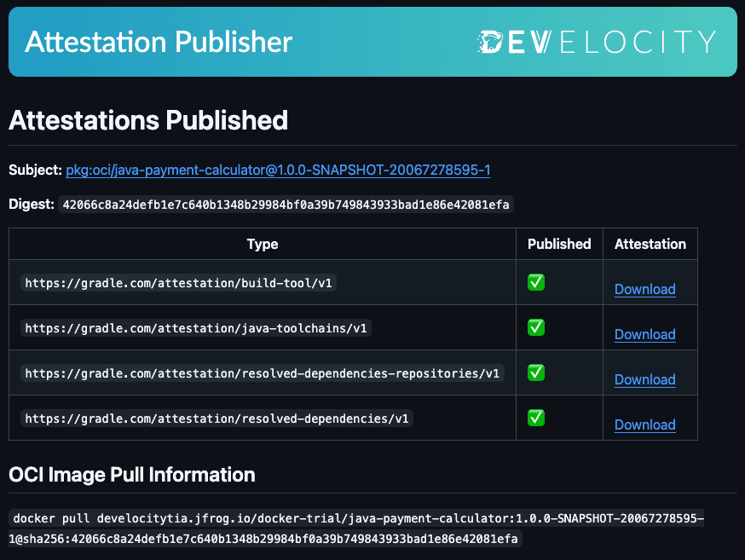Click the Attestation column header
The width and height of the screenshot is (745, 560).
650,244
